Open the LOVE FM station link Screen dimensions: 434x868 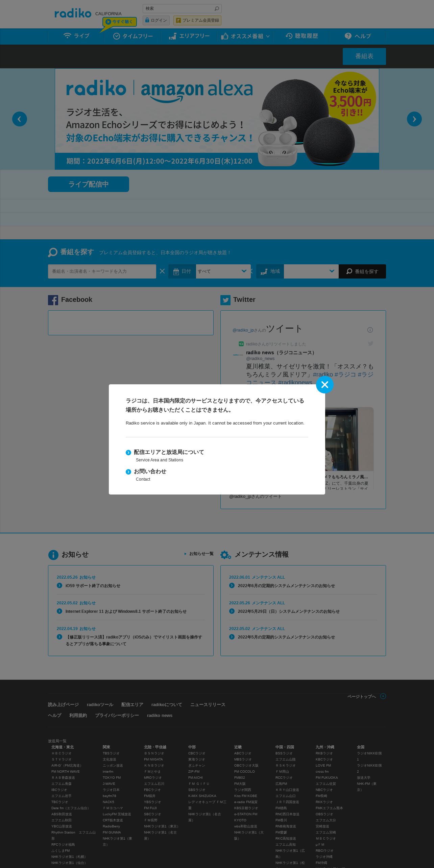point(323,765)
